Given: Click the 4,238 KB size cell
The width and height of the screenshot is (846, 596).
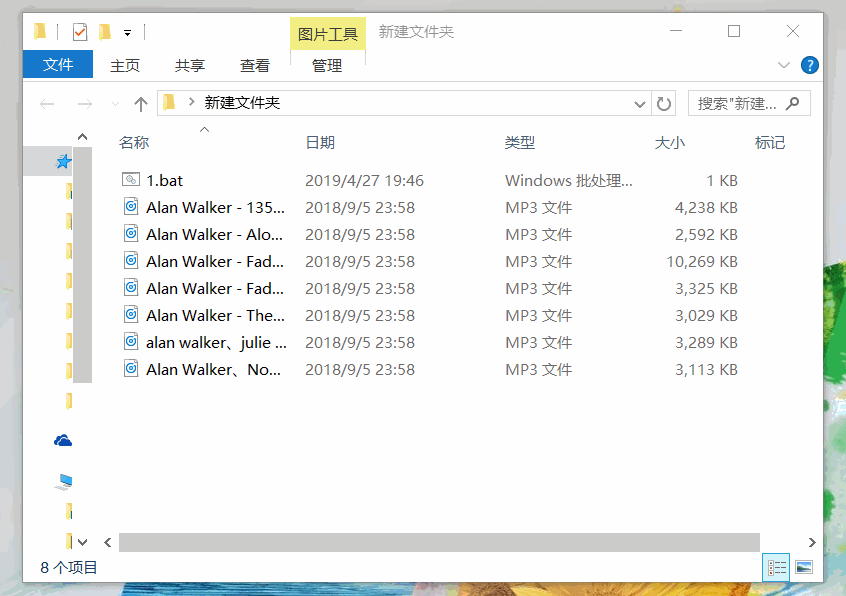Looking at the screenshot, I should [x=706, y=208].
